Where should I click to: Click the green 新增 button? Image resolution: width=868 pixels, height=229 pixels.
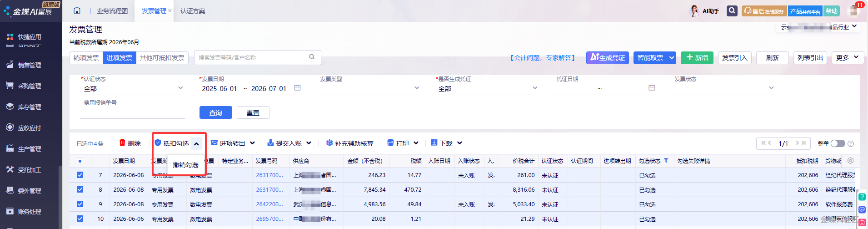coord(697,58)
